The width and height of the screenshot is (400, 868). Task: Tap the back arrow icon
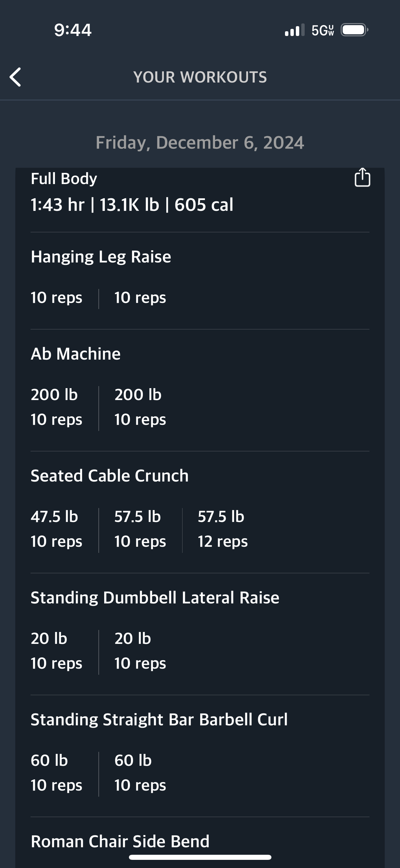pos(16,77)
